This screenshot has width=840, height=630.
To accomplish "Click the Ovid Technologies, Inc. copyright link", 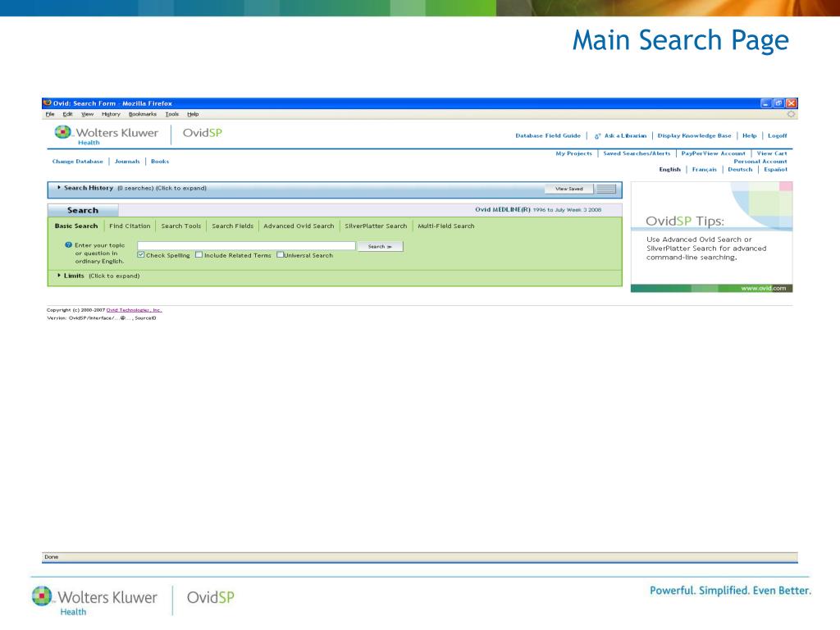I will click(134, 310).
